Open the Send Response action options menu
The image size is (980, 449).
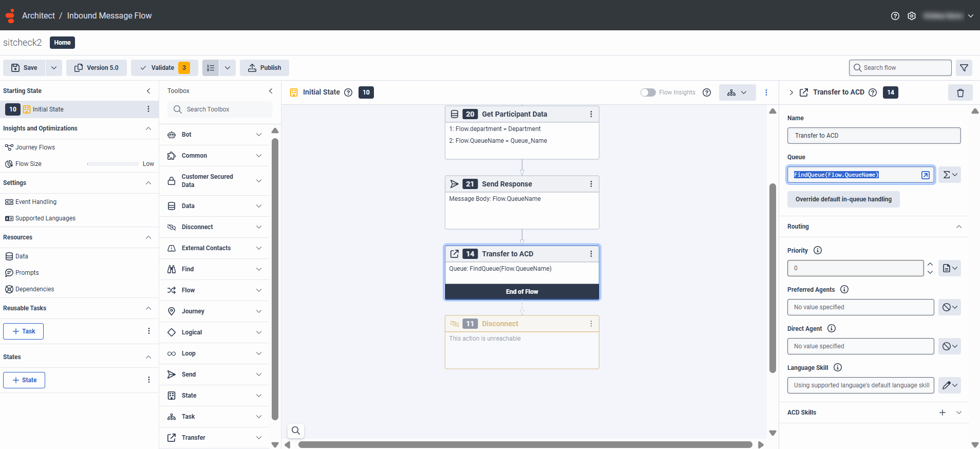pyautogui.click(x=591, y=184)
